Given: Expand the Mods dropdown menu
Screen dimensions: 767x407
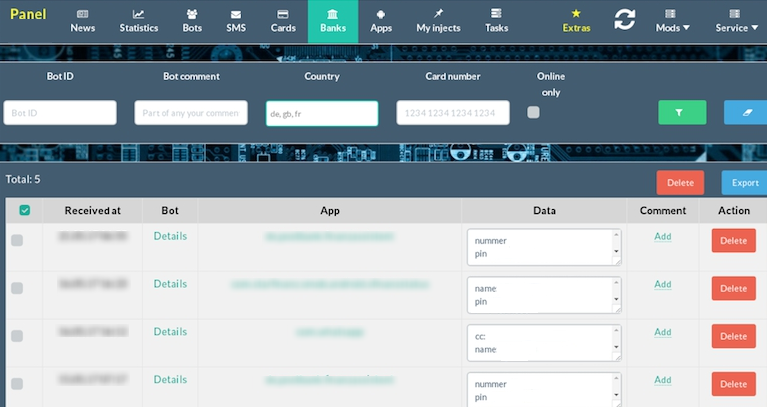Looking at the screenshot, I should click(x=673, y=22).
